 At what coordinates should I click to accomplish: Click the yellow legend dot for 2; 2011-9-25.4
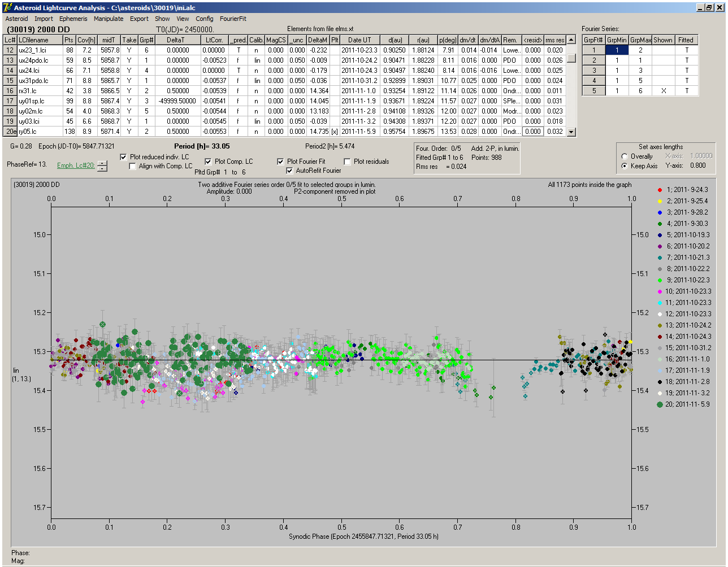[x=660, y=201]
